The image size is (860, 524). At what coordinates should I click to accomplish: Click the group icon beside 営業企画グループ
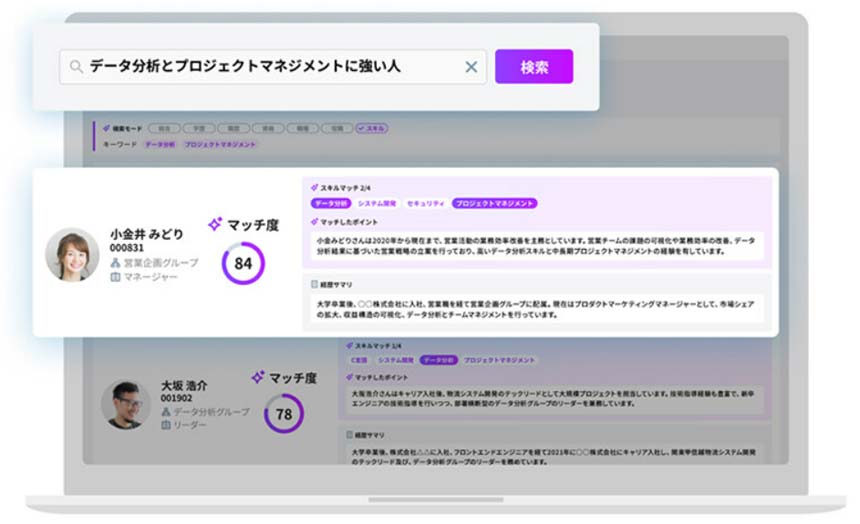tap(115, 263)
